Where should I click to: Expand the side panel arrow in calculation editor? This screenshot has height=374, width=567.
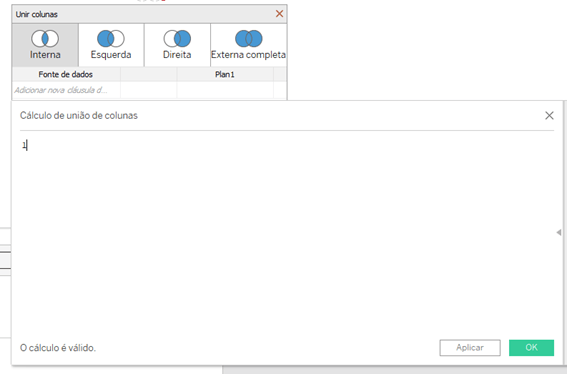(559, 232)
